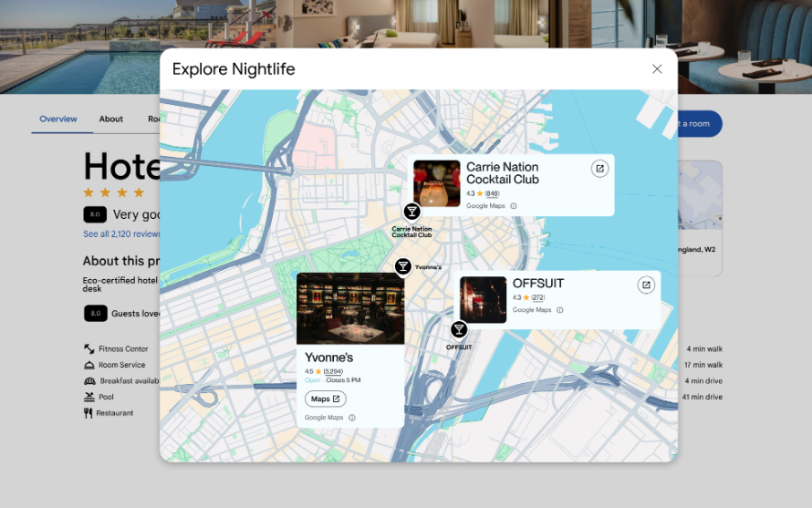Click the Pool amenity icon

coord(89,397)
